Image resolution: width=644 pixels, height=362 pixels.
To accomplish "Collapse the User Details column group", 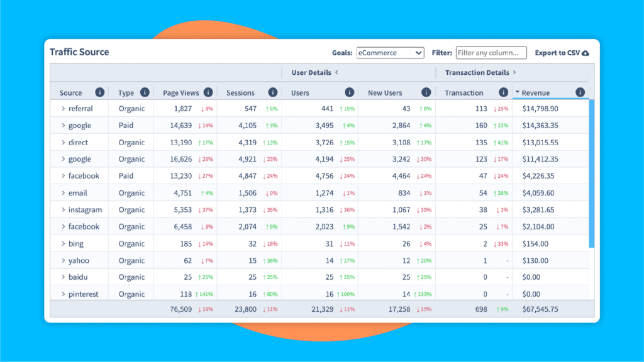I will click(x=336, y=72).
